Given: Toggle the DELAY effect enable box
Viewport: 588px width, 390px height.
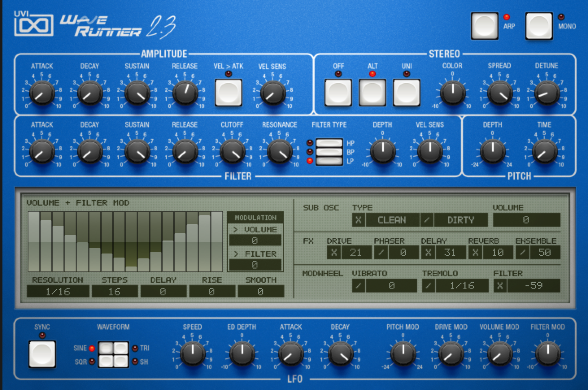Looking at the screenshot, I should (428, 252).
